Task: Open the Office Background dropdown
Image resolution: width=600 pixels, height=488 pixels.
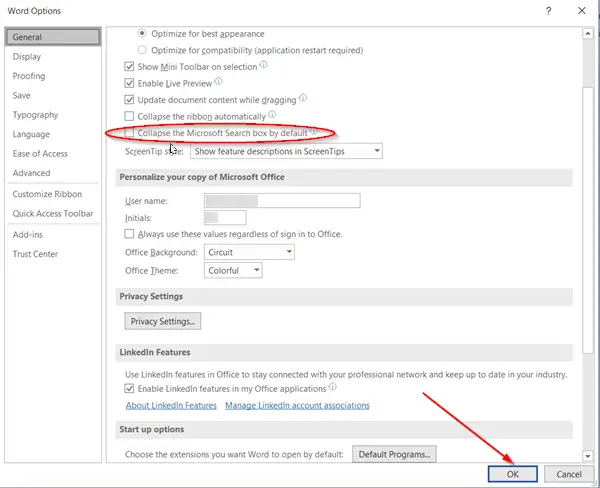Action: [249, 252]
